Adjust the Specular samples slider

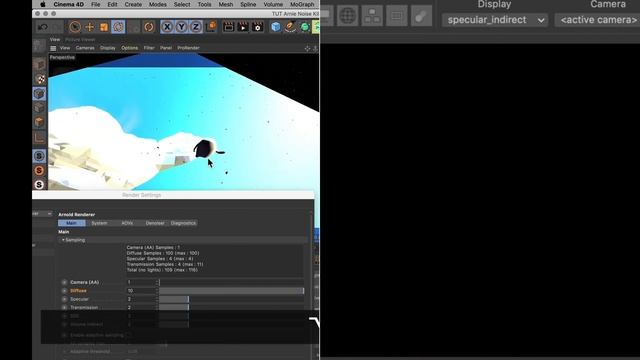coord(231,300)
